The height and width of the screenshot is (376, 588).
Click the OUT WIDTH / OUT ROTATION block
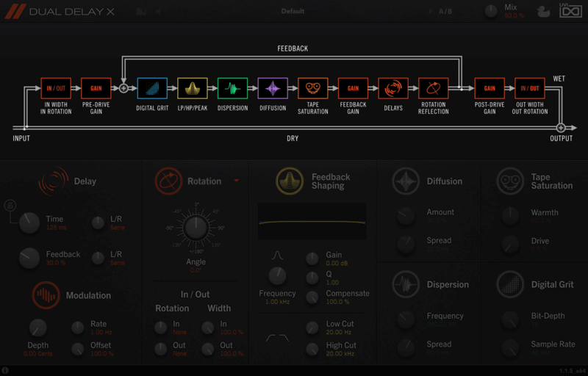click(x=529, y=88)
